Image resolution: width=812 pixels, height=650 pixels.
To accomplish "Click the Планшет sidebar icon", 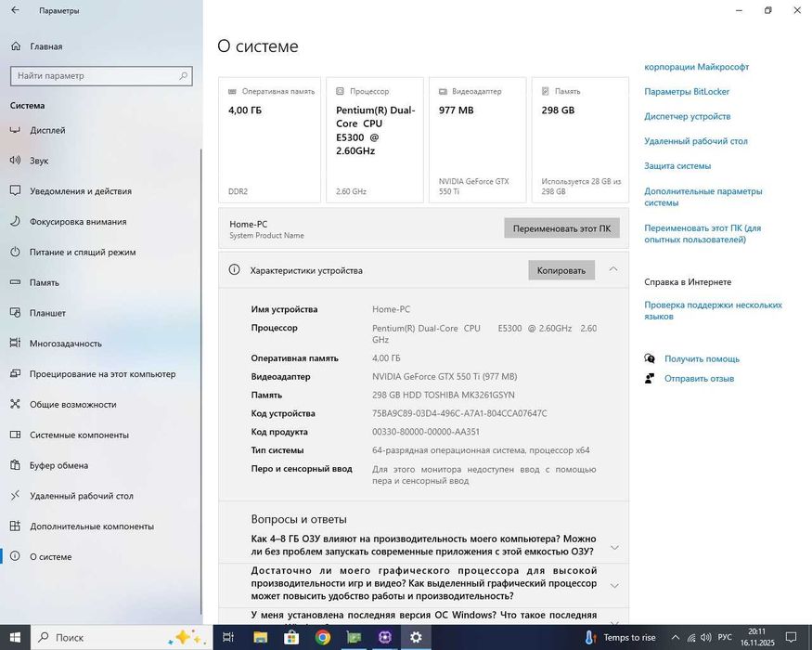I will (15, 313).
